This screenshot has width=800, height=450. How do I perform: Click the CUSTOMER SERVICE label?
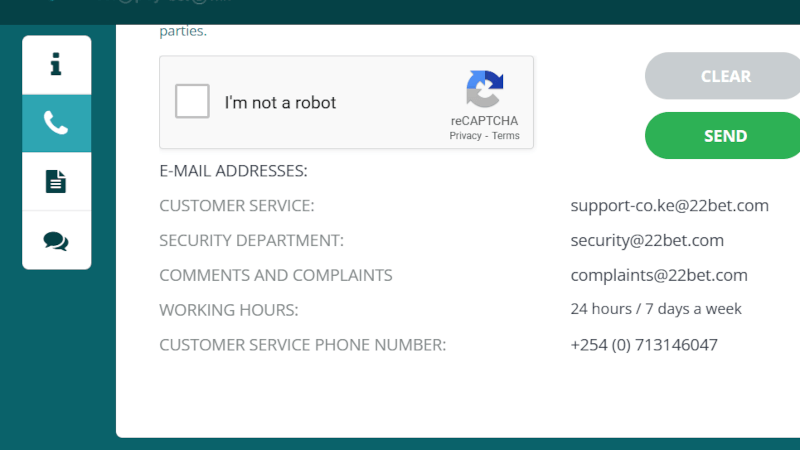pos(237,206)
